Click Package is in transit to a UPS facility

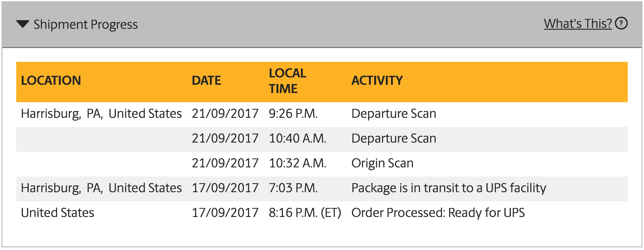click(449, 188)
